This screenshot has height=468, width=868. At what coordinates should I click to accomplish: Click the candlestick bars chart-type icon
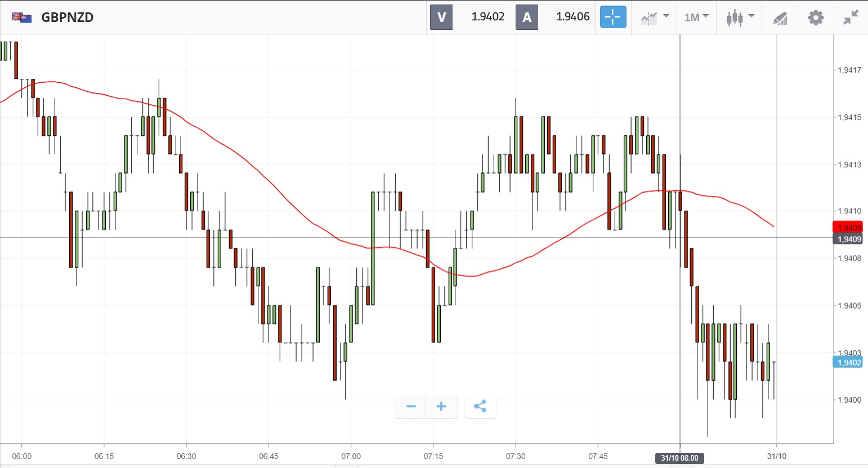[734, 17]
